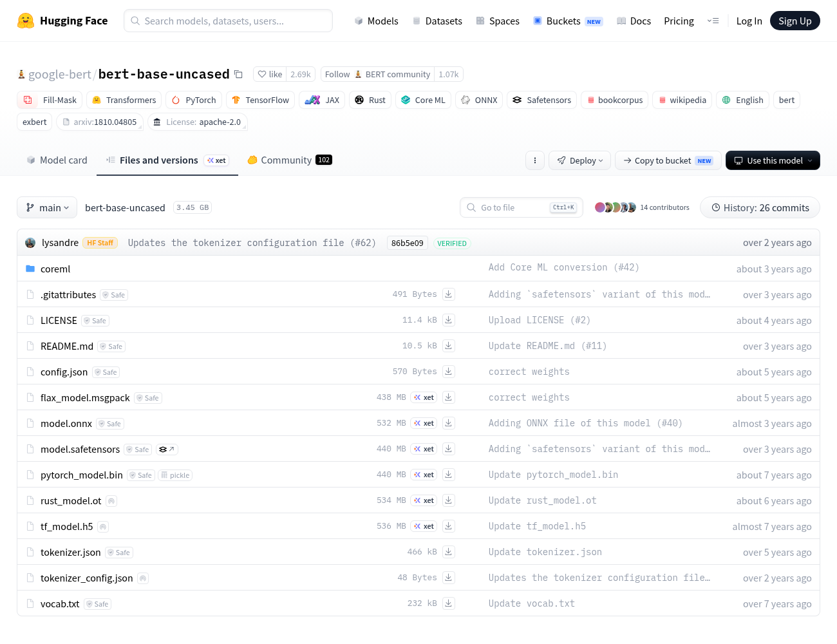Expand the Deploy dropdown
The image size is (837, 644).
580,160
